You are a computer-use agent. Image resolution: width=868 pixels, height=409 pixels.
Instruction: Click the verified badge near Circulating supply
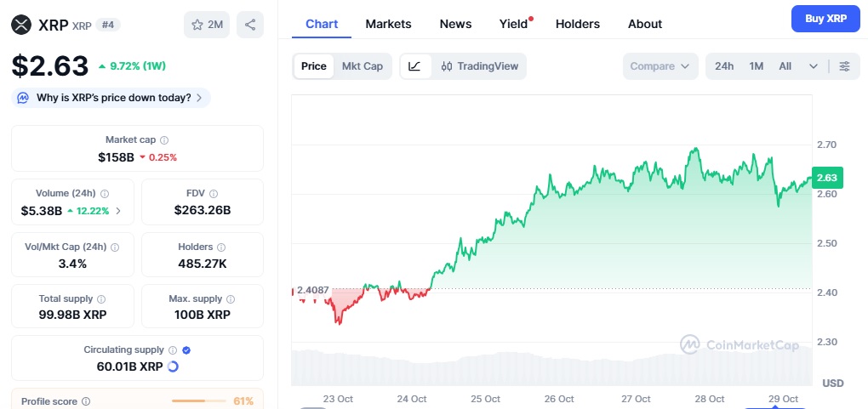pyautogui.click(x=186, y=350)
